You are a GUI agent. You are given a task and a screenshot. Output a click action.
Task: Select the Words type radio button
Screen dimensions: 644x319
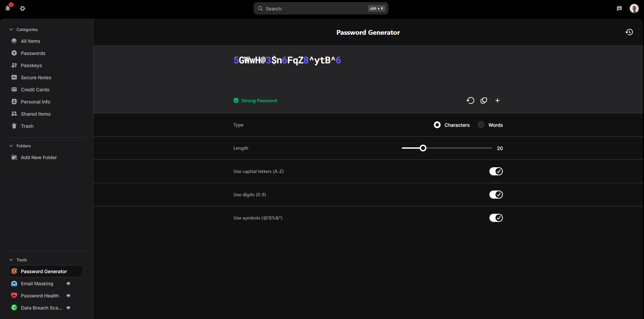481,125
